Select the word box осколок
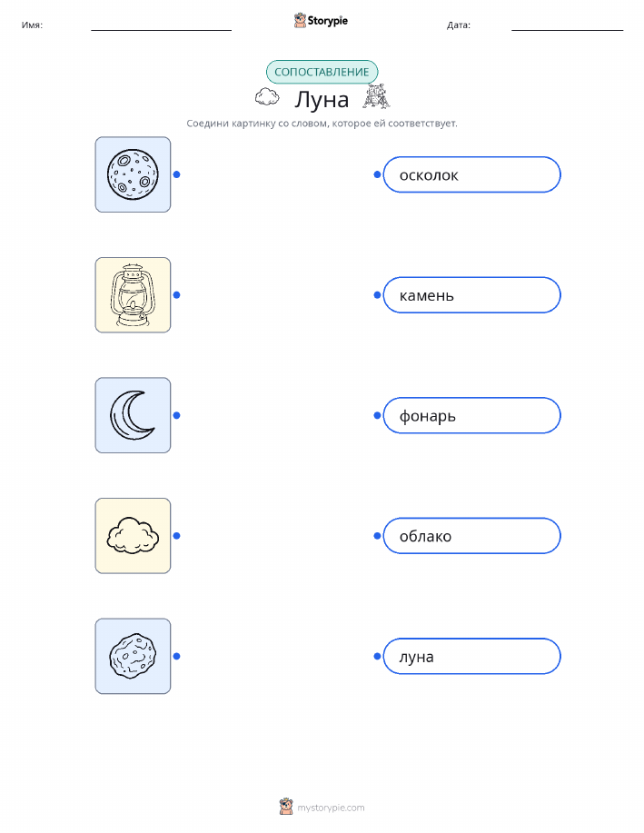 pyautogui.click(x=471, y=174)
